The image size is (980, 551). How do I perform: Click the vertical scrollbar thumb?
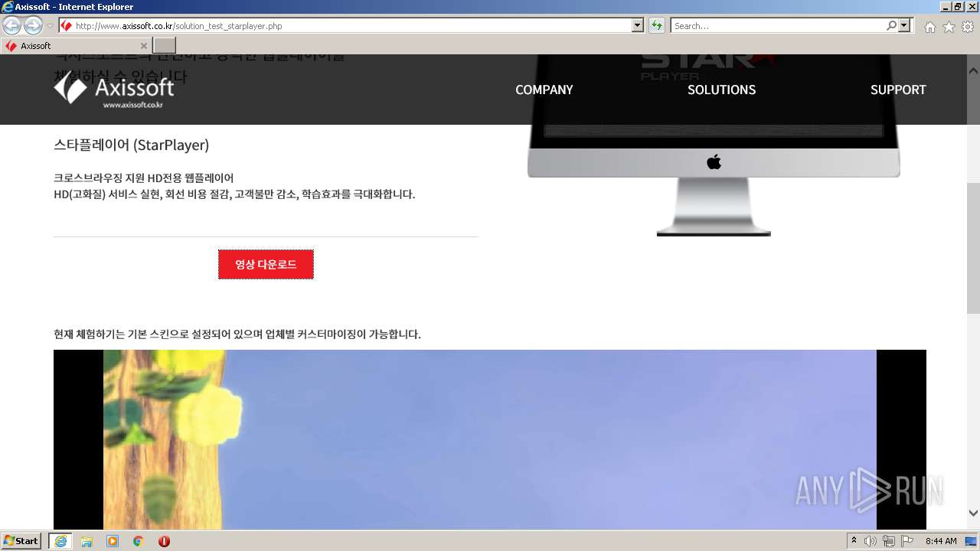(x=973, y=249)
